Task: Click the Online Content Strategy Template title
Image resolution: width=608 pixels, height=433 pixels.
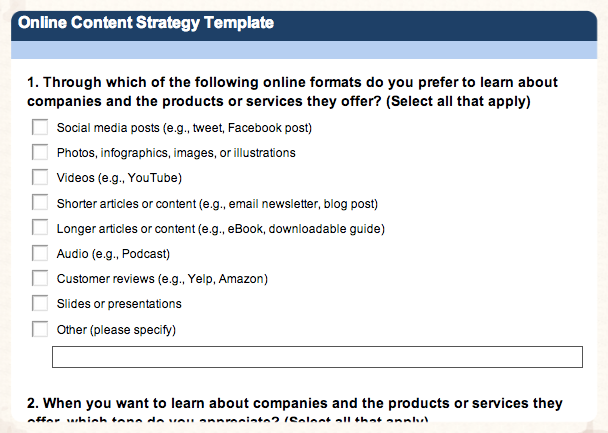Action: click(x=146, y=23)
